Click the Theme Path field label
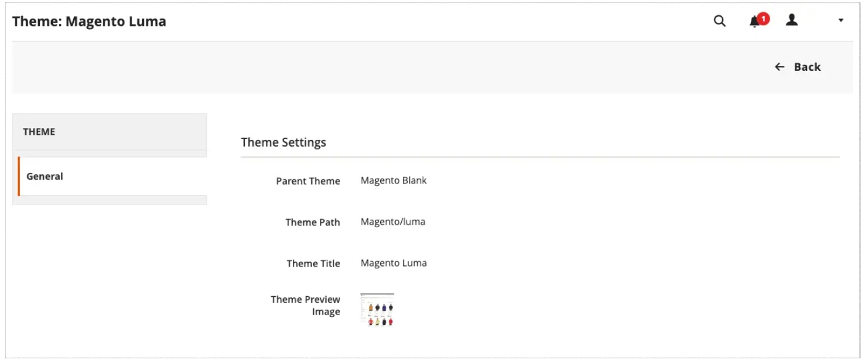 tap(313, 222)
